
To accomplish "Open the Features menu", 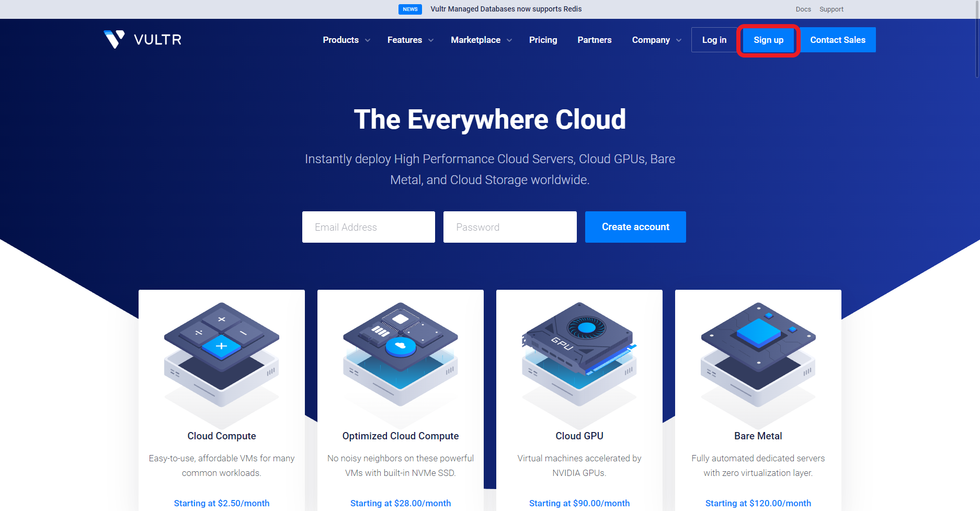I will [x=405, y=40].
